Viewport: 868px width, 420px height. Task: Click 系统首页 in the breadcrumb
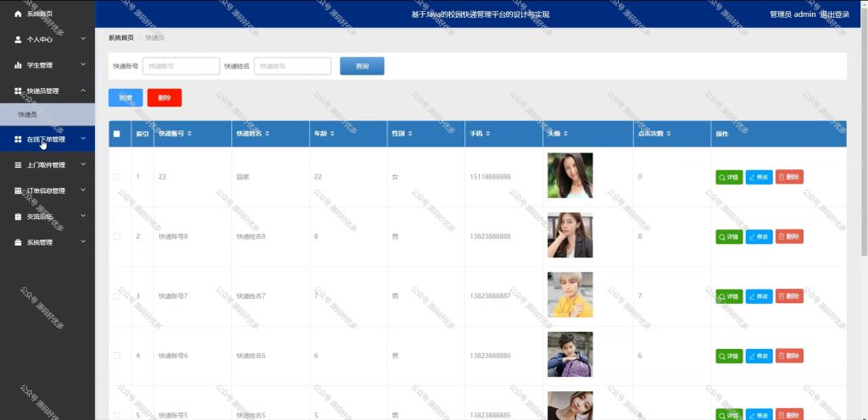pos(120,37)
